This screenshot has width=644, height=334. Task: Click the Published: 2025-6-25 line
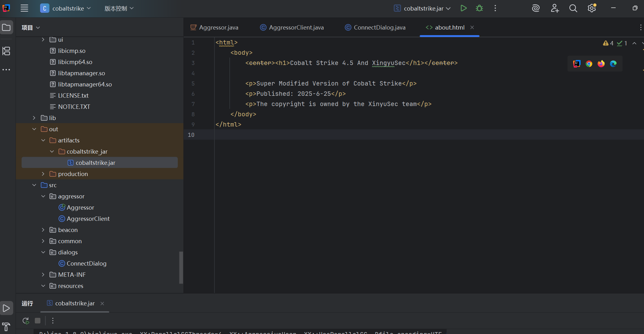pos(296,94)
